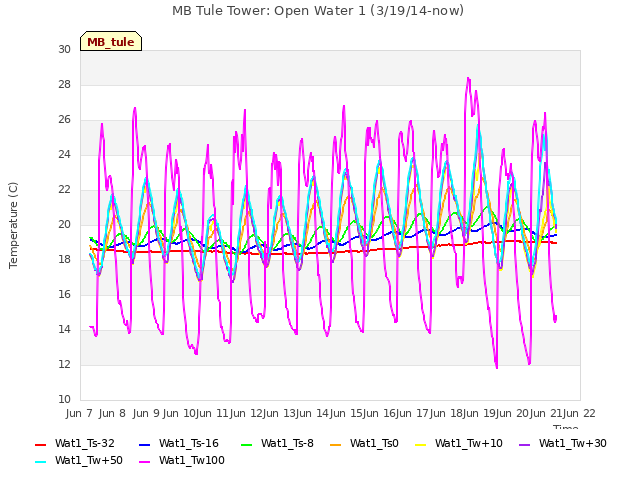The width and height of the screenshot is (640, 480).
Task: Click the Temperature (C) axis label
Action: tap(13, 225)
